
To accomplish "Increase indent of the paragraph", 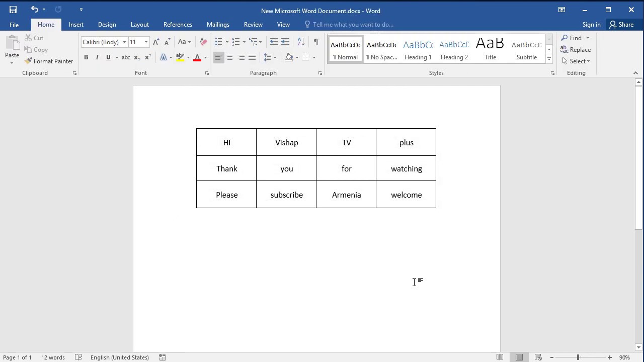I will pos(285,42).
